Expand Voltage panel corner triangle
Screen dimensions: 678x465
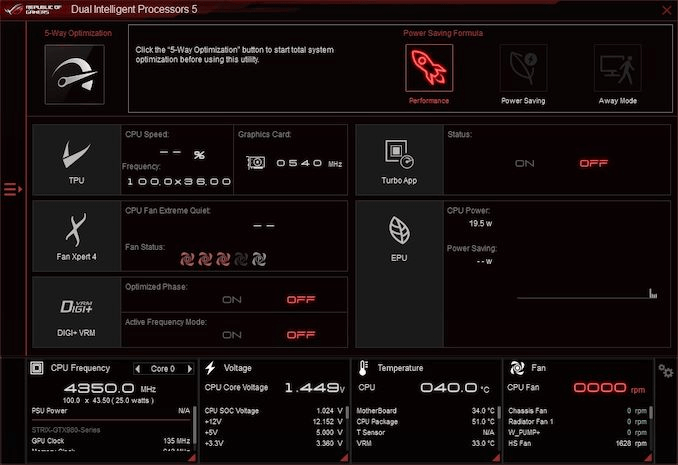344,457
